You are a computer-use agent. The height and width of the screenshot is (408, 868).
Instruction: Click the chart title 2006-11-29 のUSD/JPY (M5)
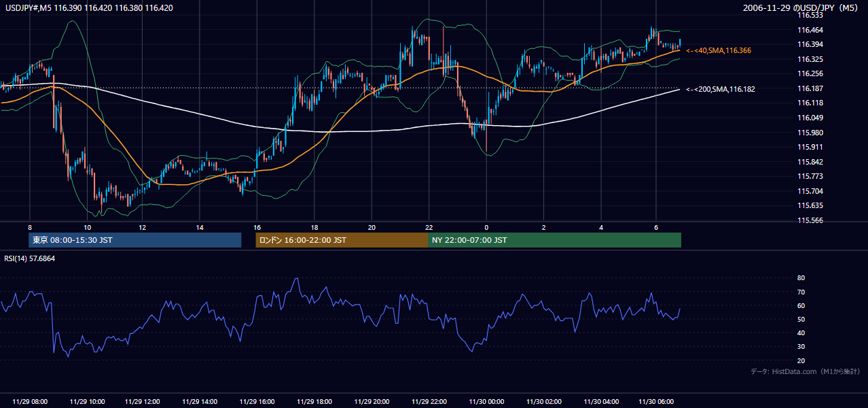tap(801, 7)
